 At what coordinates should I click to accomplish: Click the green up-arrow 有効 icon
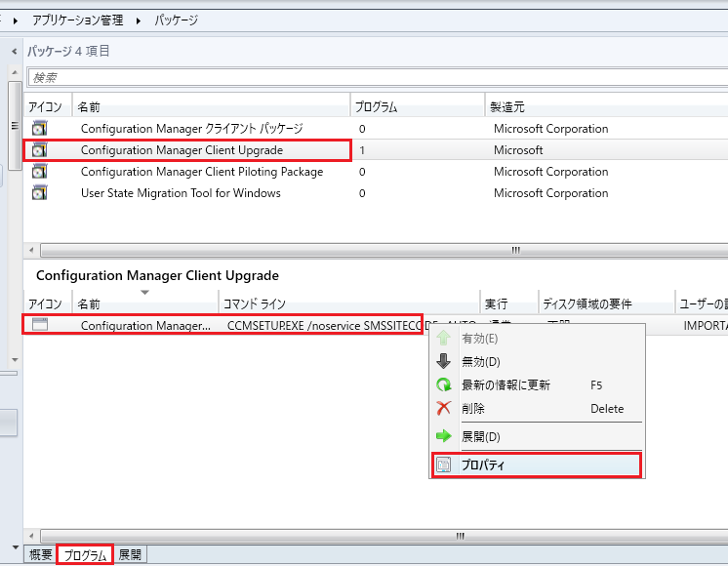(443, 338)
